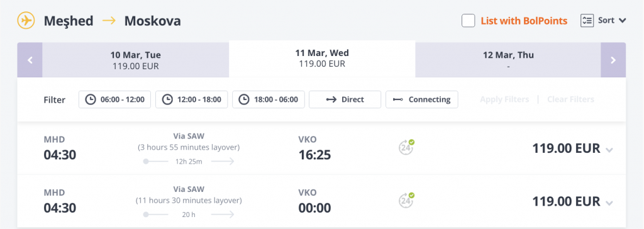Open the Sort dropdown chevron
The height and width of the screenshot is (229, 644).
pos(622,21)
